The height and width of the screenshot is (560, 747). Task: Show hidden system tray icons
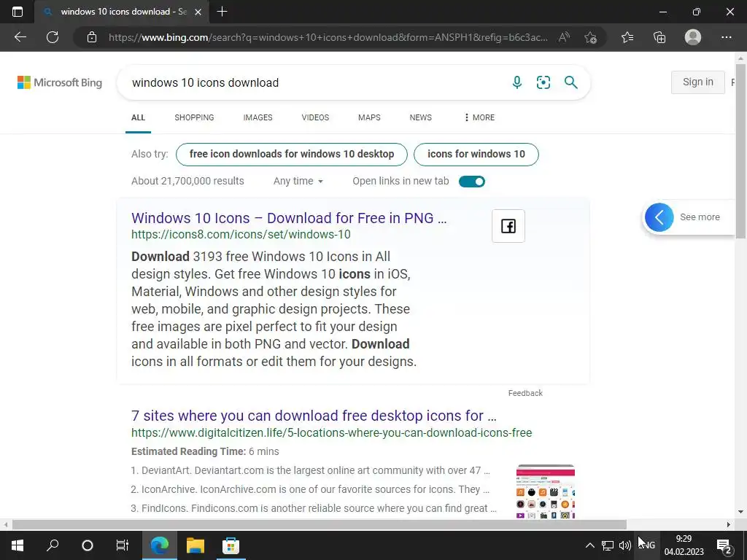tap(589, 545)
